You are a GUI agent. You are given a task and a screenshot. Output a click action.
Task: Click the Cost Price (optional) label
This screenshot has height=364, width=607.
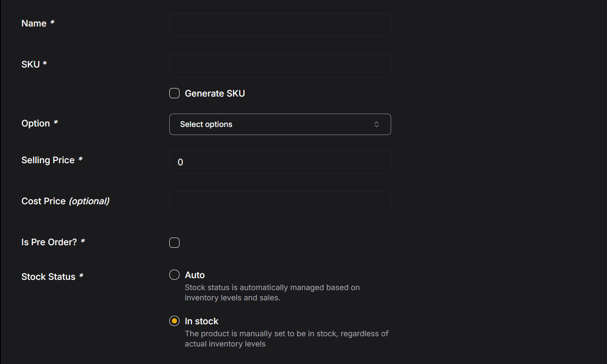65,201
